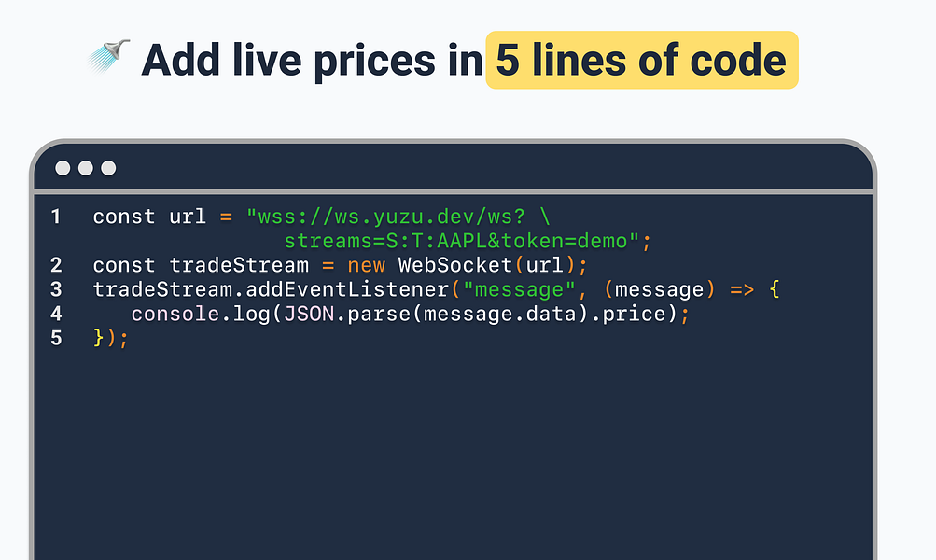Click the console.log statement
The image size is (936, 560).
coord(410,314)
